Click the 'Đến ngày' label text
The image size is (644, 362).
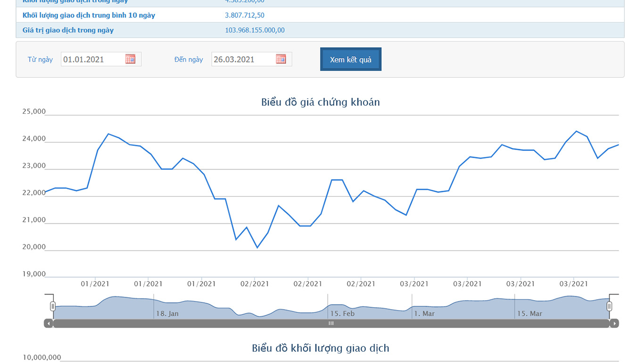[x=189, y=59]
